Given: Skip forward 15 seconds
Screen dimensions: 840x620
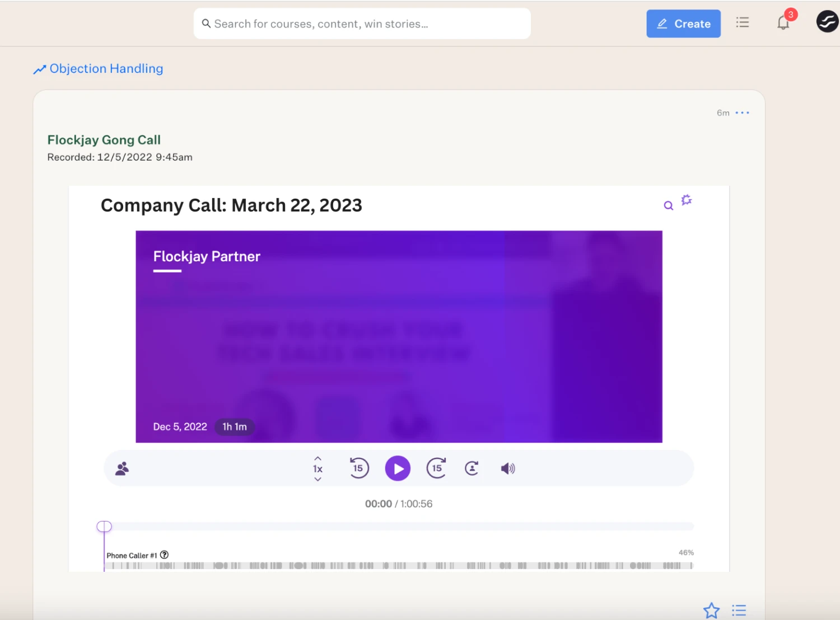Looking at the screenshot, I should click(437, 468).
